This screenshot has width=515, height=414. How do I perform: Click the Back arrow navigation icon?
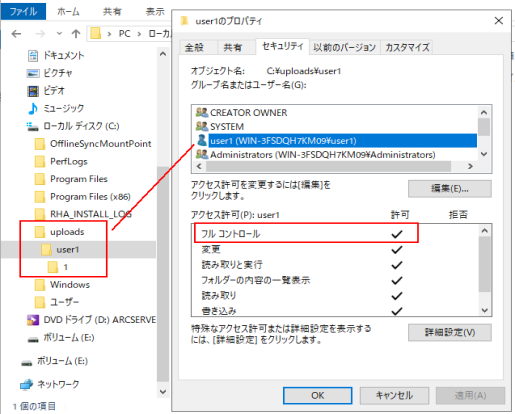pos(16,34)
